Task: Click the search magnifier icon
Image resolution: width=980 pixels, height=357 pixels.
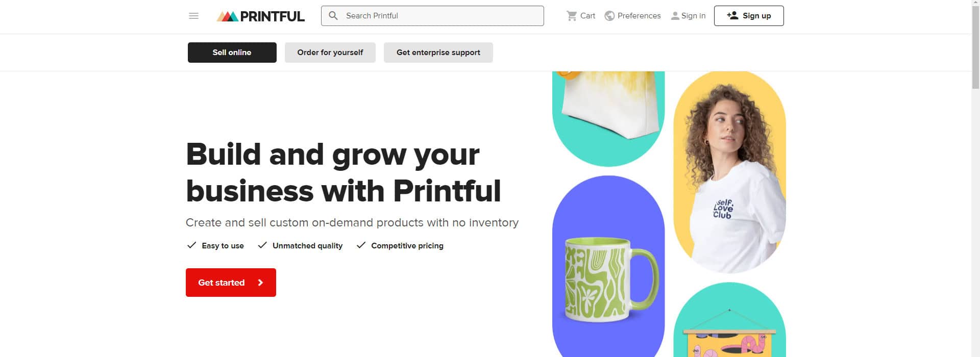Action: 333,16
